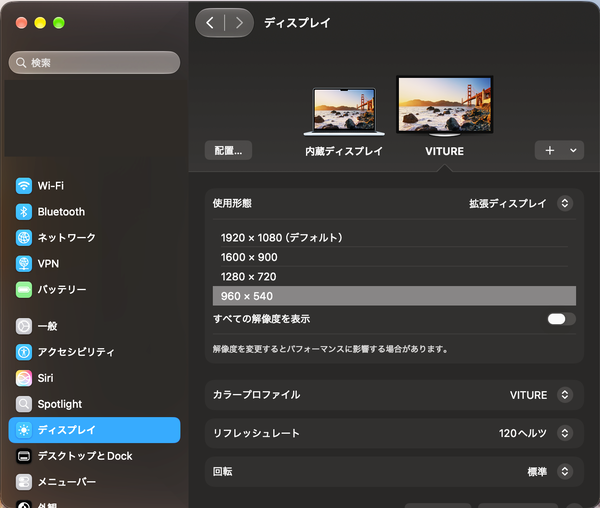The height and width of the screenshot is (508, 600).
Task: Click the デスクトップとDock icon
Action: pos(24,456)
